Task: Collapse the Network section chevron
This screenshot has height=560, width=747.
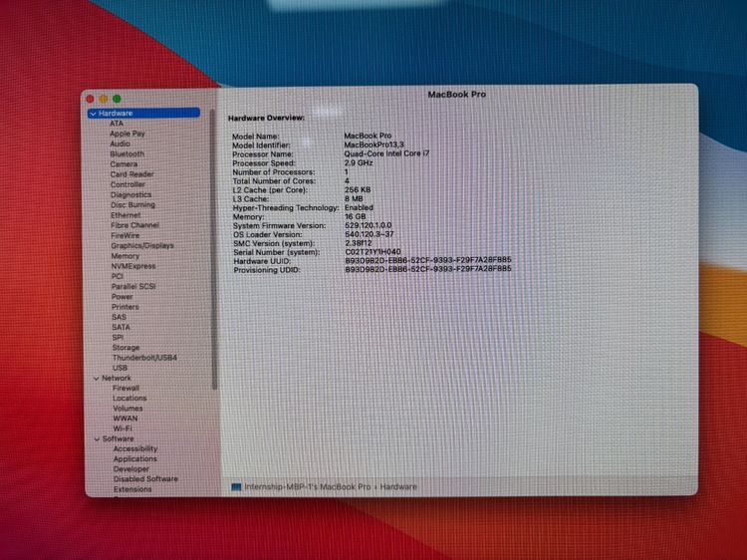Action: point(97,379)
